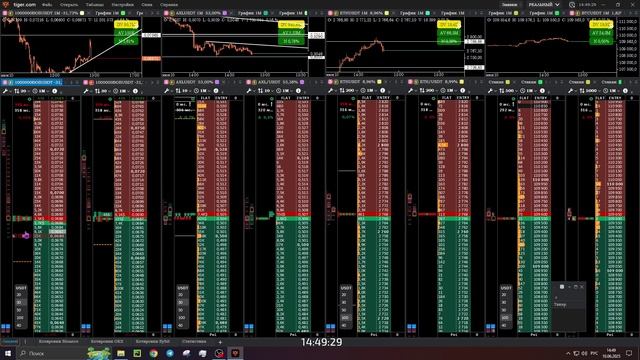
Task: Click yellow color swatch on ETH/USDT 8,99% order book tab
Action: (x=462, y=82)
